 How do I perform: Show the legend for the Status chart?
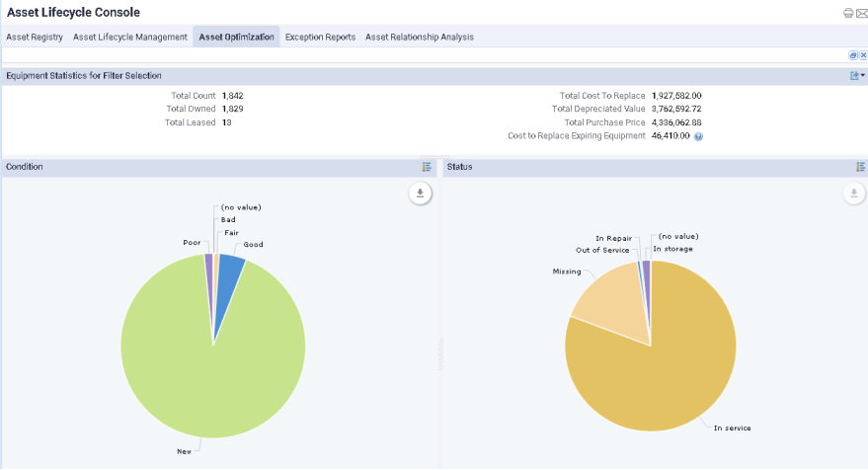(x=861, y=167)
